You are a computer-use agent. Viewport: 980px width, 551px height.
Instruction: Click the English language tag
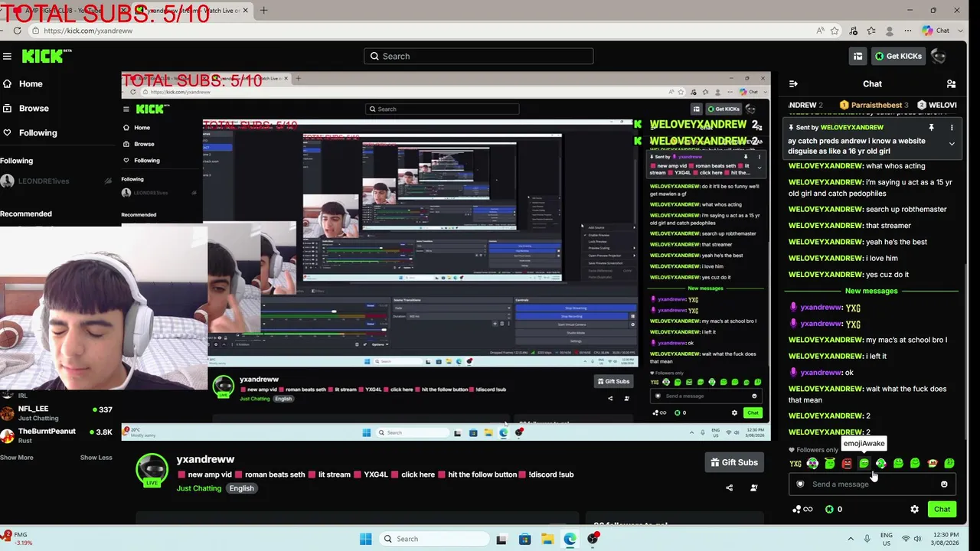click(241, 488)
